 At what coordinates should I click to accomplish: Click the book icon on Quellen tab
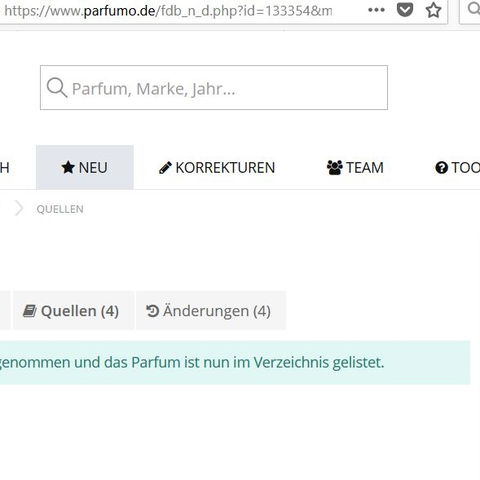30,311
